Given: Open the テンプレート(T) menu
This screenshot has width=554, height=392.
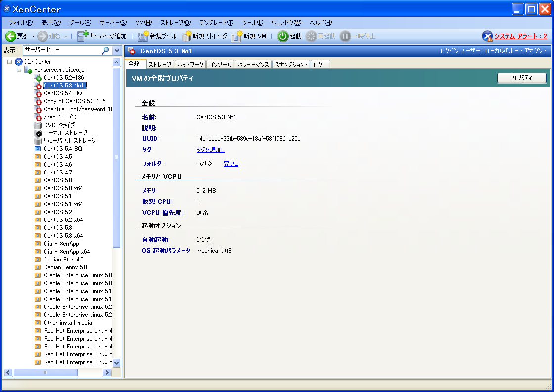Looking at the screenshot, I should [x=216, y=23].
